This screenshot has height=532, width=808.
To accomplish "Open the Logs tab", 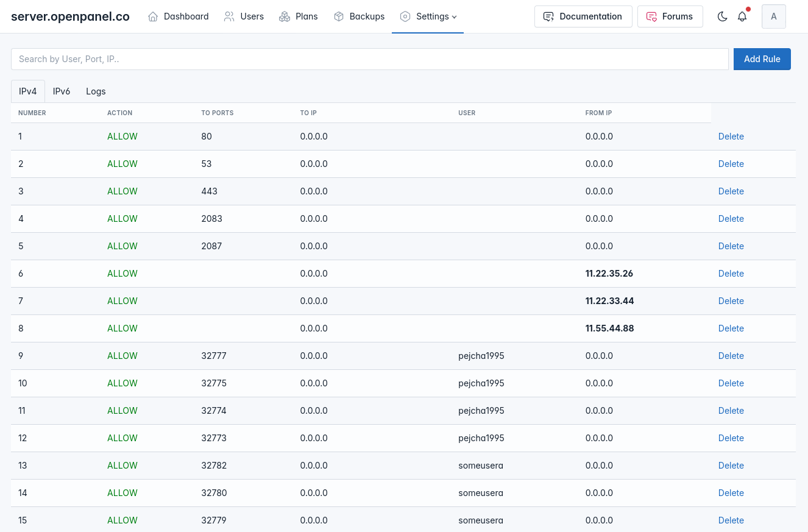I will (96, 91).
